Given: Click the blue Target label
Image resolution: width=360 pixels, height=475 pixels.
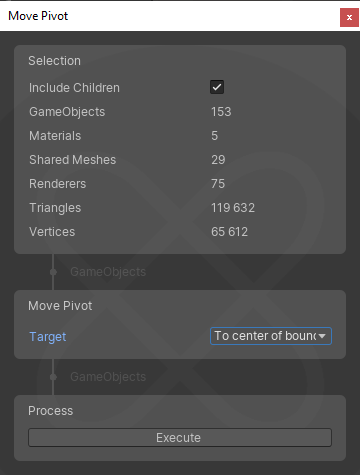Looking at the screenshot, I should click(48, 337).
